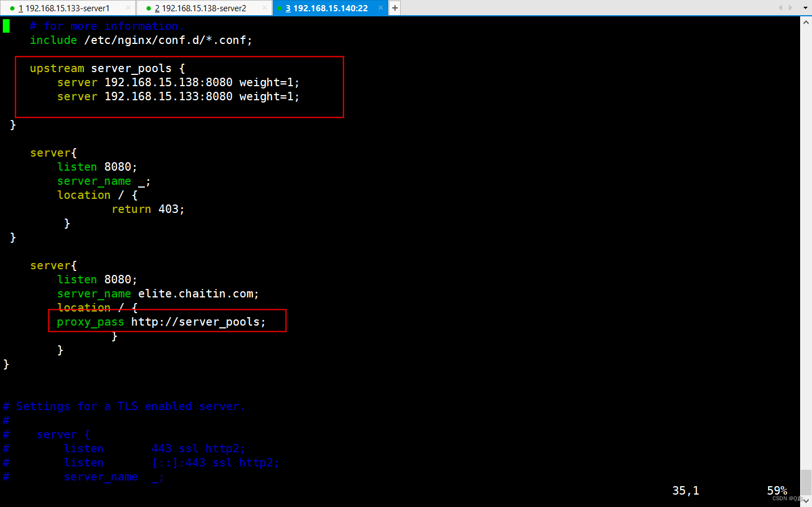This screenshot has height=507, width=812.
Task: Click the 'upstream server_pools {' line
Action: pyautogui.click(x=108, y=68)
